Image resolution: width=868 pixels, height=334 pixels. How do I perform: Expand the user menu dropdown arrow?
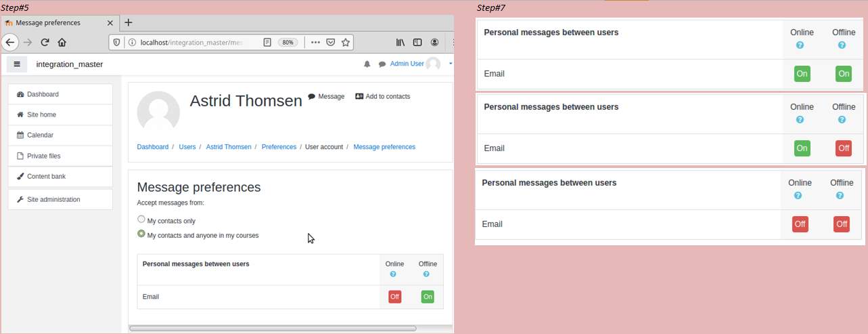pos(451,64)
